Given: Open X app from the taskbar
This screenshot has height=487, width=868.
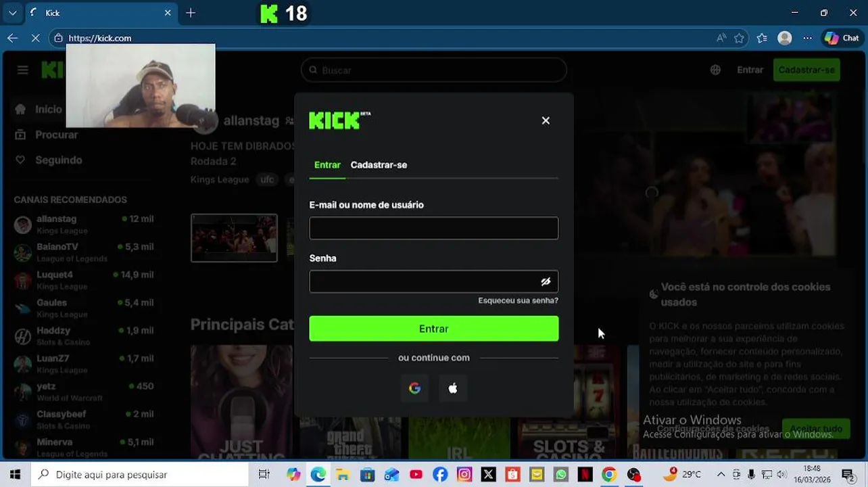Looking at the screenshot, I should click(x=488, y=475).
